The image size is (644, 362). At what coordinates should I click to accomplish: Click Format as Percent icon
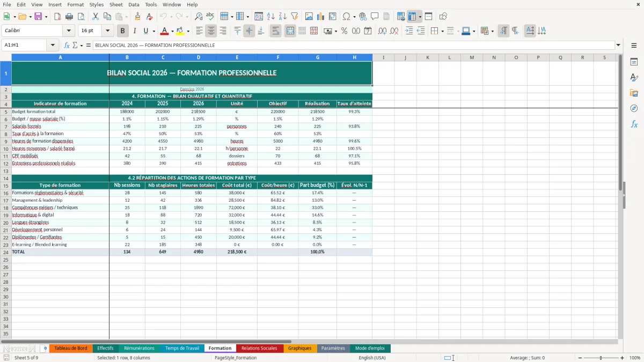pyautogui.click(x=344, y=31)
